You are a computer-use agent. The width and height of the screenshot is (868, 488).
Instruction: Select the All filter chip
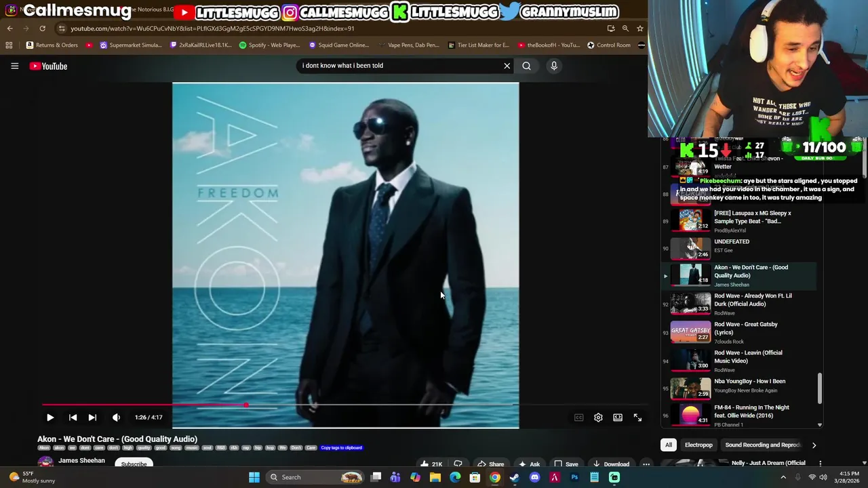coord(669,445)
